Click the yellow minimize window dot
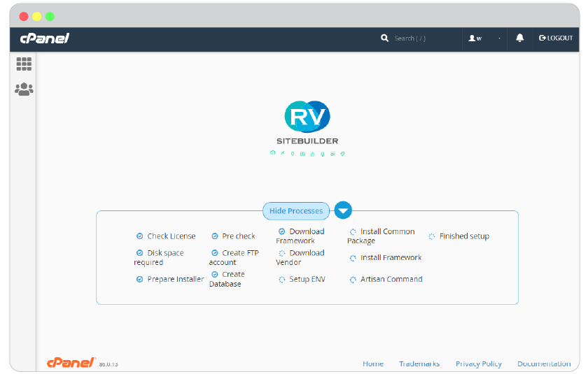Screen dimensions: 588x374 (36, 17)
